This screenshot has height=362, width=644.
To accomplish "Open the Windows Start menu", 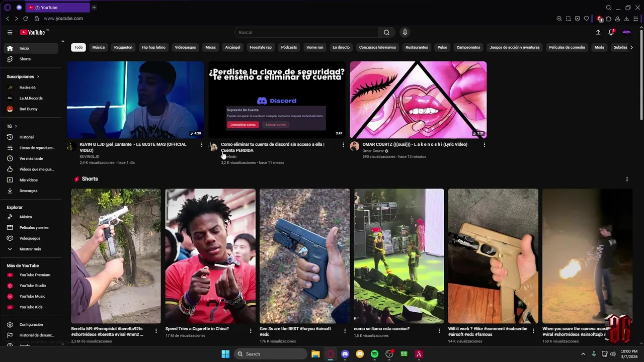I will coord(225,354).
